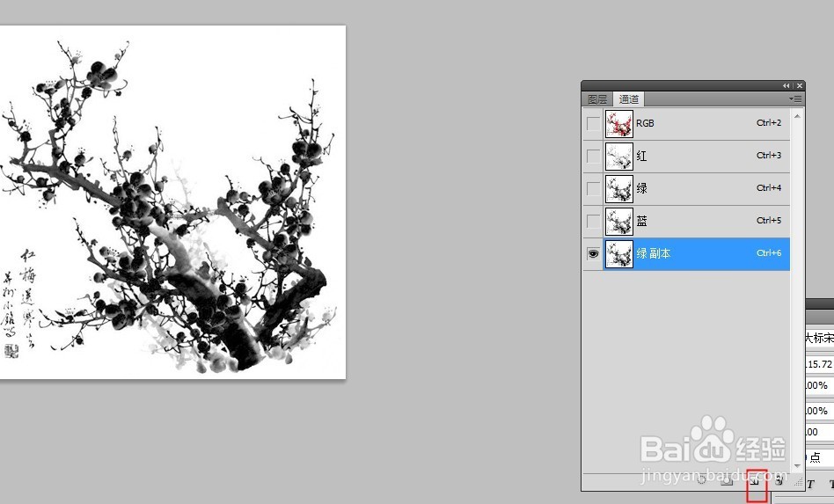Click the faux italic T icon
This screenshot has height=504, width=834.
pyautogui.click(x=811, y=484)
